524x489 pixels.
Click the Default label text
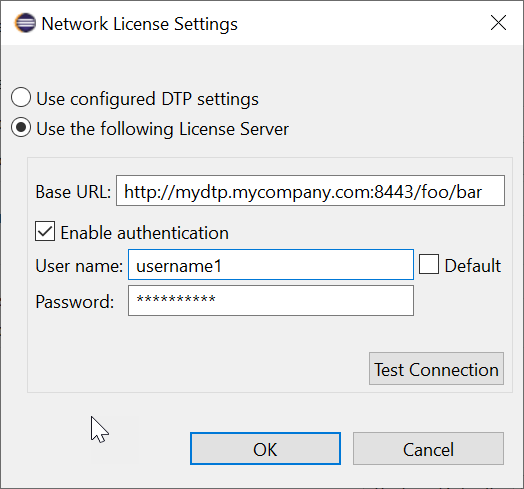[x=473, y=266]
